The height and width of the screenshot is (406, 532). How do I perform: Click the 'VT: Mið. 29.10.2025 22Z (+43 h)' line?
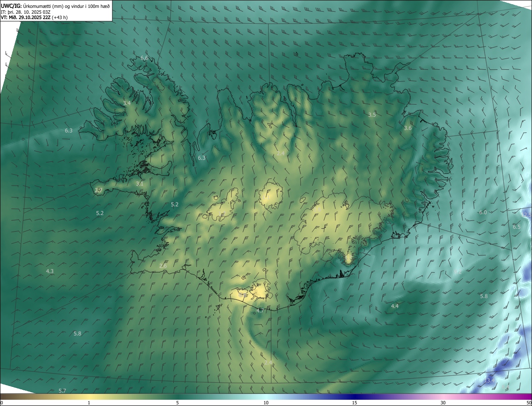point(34,17)
